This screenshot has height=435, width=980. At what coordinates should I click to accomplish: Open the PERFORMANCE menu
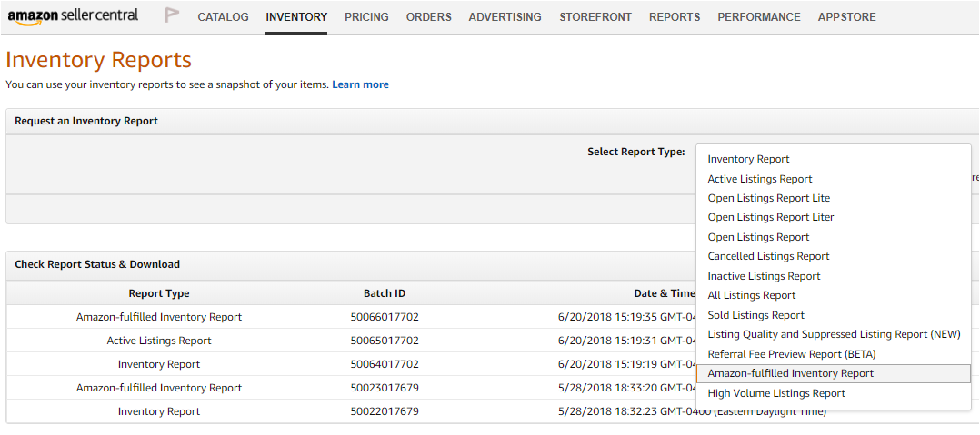(759, 17)
